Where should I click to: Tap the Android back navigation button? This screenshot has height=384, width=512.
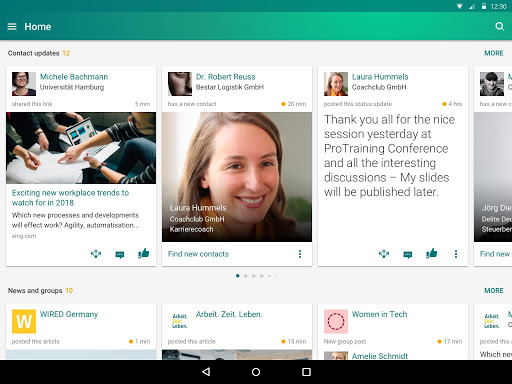[x=206, y=372]
